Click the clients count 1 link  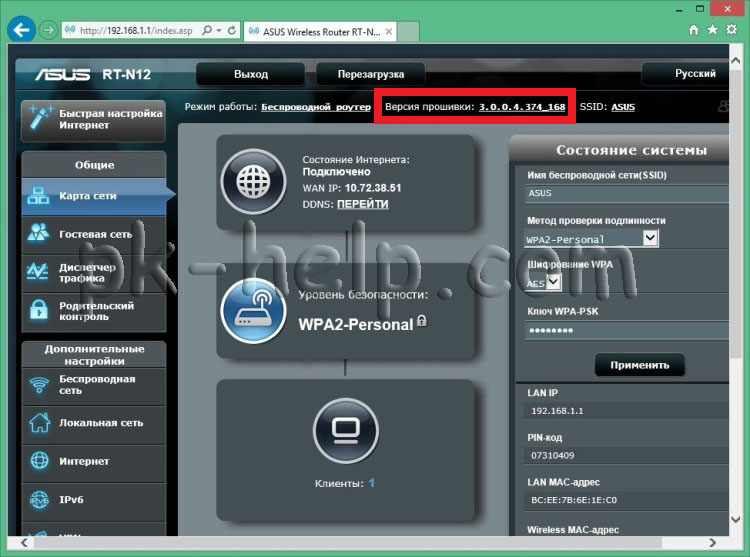372,483
